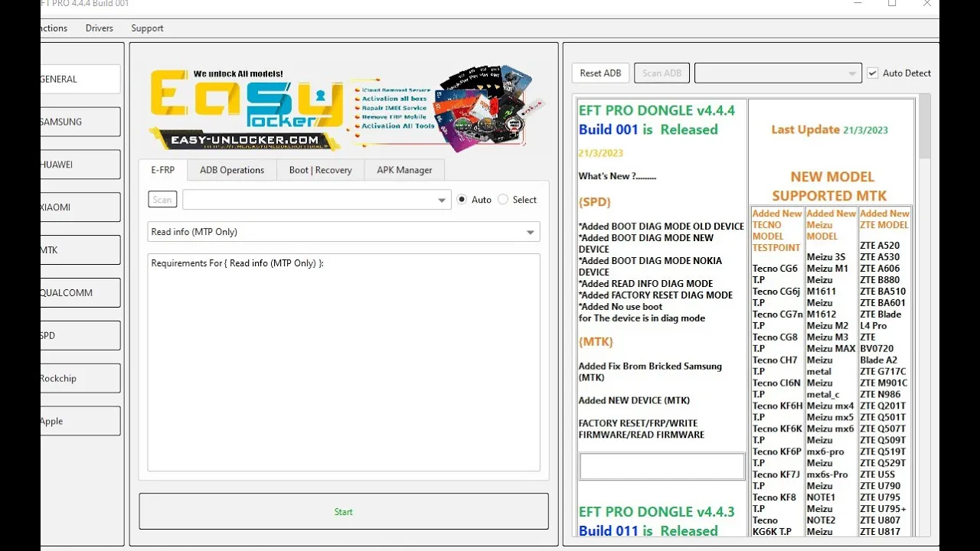Screen dimensions: 980x551
Task: Close the EFT PRO window
Action: pos(926,4)
